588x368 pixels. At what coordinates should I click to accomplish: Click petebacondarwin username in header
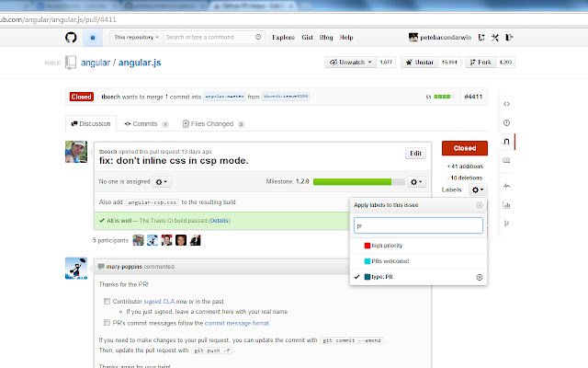[x=446, y=37]
